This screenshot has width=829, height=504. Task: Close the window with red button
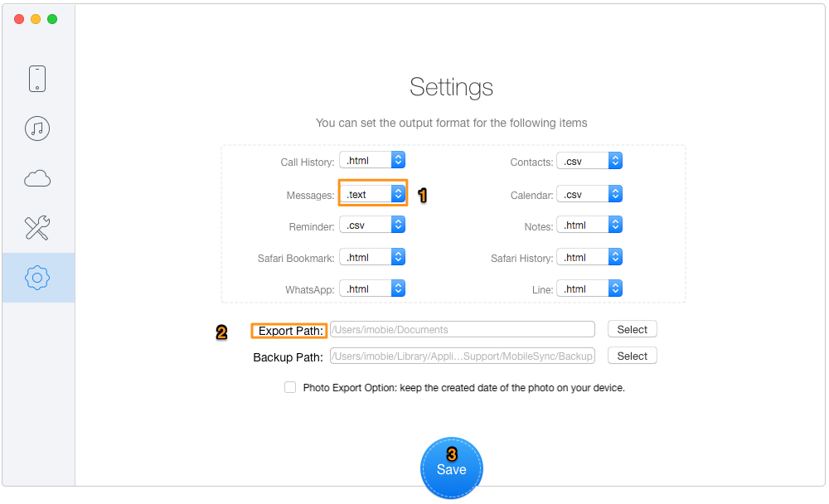[19, 19]
